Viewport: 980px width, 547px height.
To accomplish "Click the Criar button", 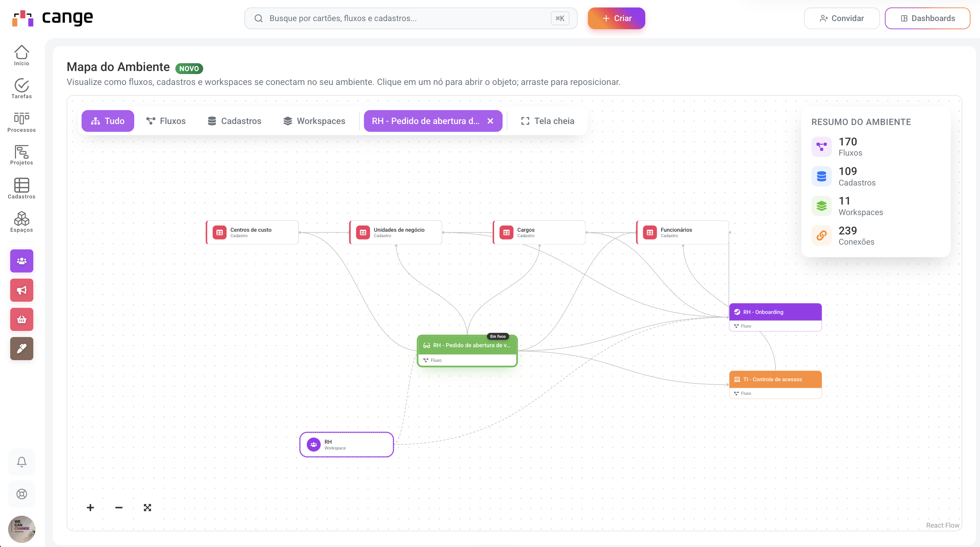I will [x=616, y=18].
